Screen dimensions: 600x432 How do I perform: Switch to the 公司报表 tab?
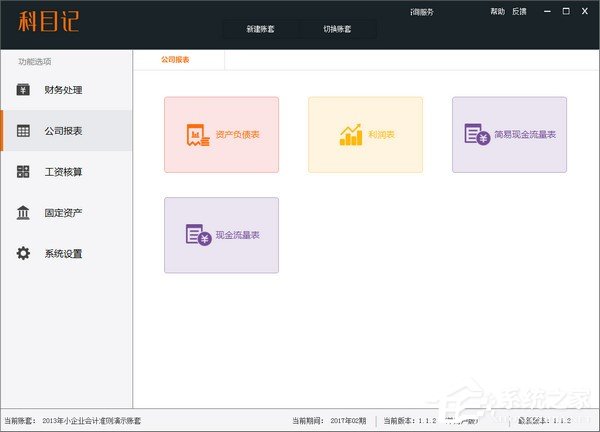175,60
